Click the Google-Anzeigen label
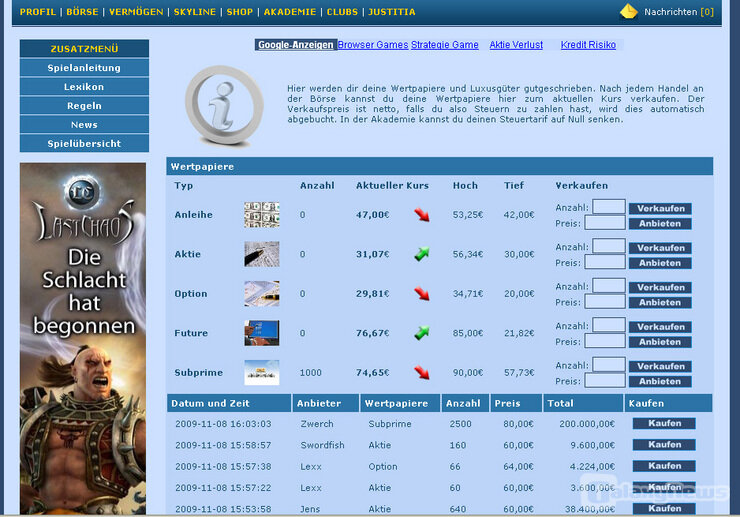Viewport: 740px width, 517px height. [x=295, y=45]
